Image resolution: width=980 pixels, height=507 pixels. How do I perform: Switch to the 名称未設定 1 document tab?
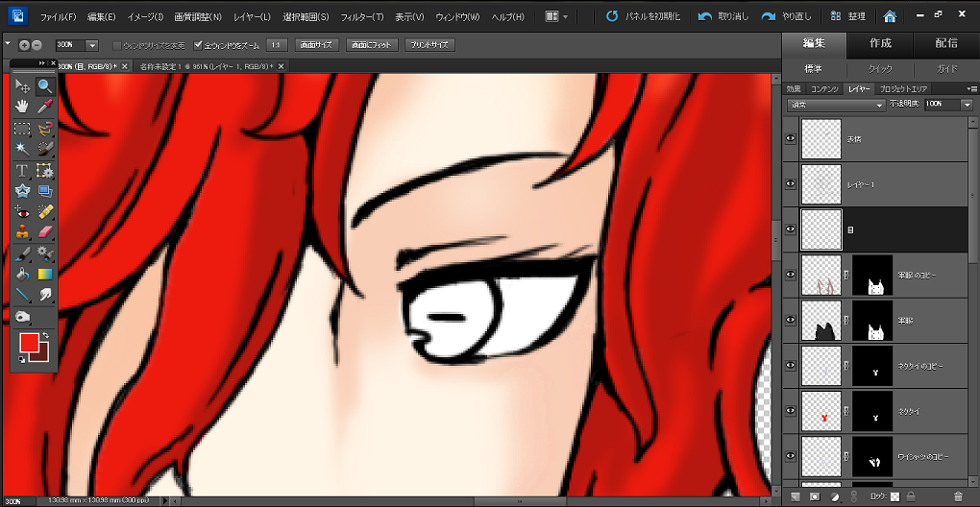[210, 66]
